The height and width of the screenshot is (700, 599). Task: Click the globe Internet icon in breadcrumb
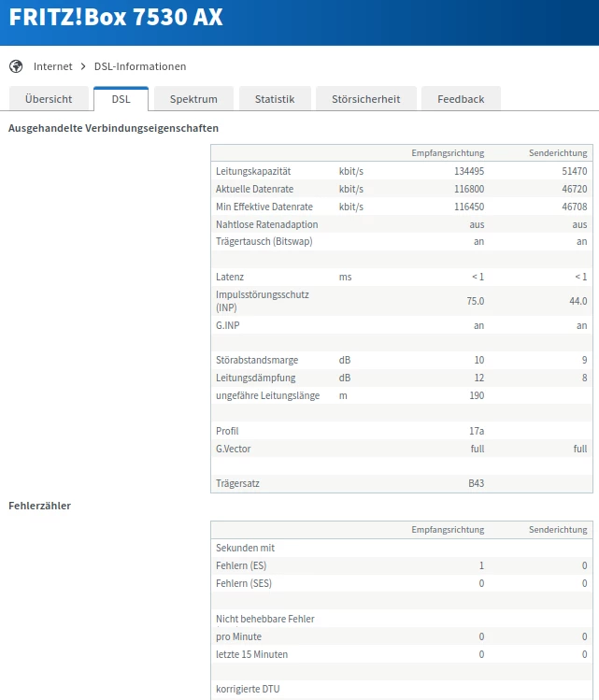tap(16, 66)
